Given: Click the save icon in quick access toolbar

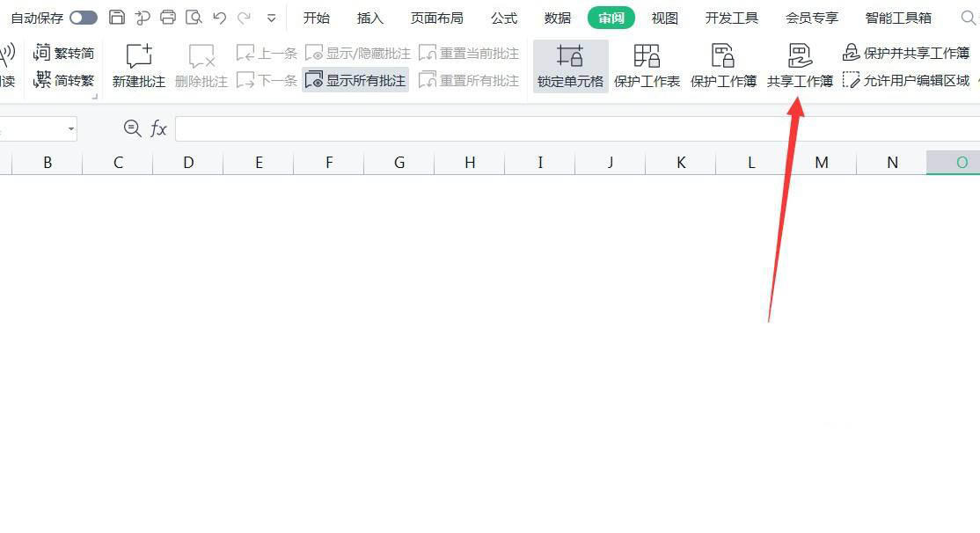Looking at the screenshot, I should point(117,18).
